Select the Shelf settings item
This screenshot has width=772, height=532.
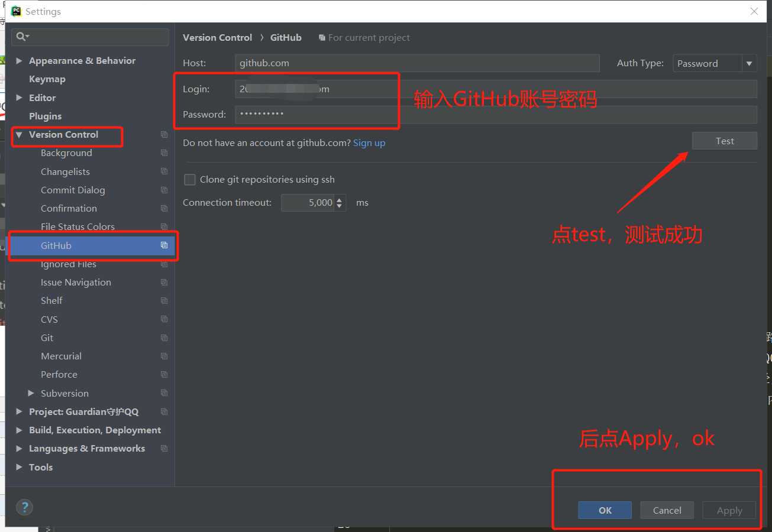coord(51,301)
